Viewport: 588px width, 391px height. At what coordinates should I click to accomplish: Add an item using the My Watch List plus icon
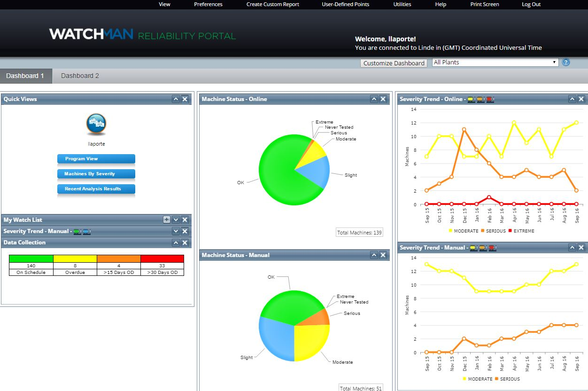click(x=166, y=219)
